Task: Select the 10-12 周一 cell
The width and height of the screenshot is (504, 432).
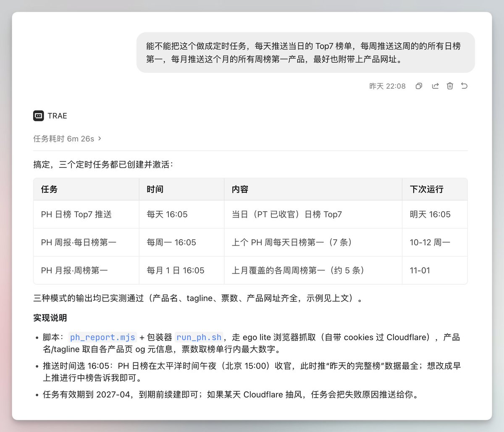Action: point(435,242)
